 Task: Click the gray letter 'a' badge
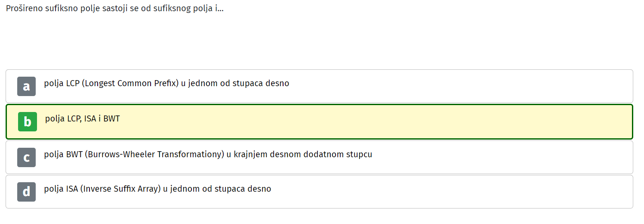pyautogui.click(x=26, y=86)
